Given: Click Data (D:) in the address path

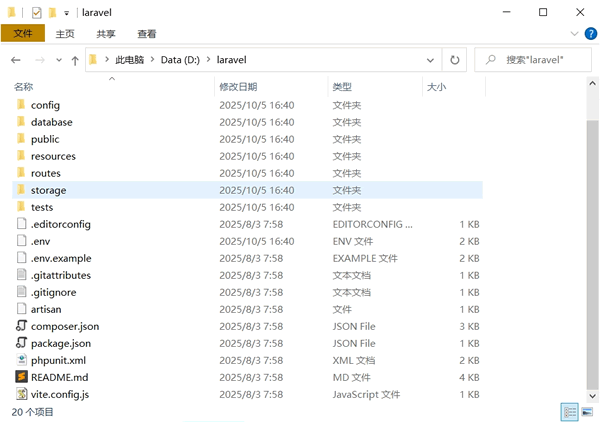Looking at the screenshot, I should click(181, 60).
